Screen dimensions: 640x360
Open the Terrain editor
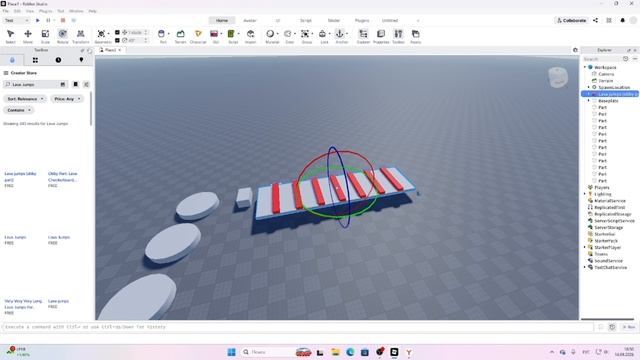click(x=180, y=36)
